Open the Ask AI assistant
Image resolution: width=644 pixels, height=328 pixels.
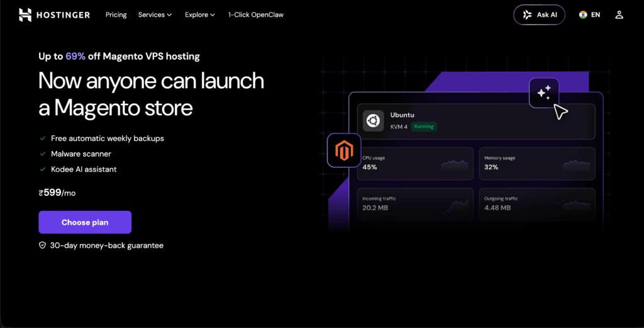pyautogui.click(x=539, y=15)
